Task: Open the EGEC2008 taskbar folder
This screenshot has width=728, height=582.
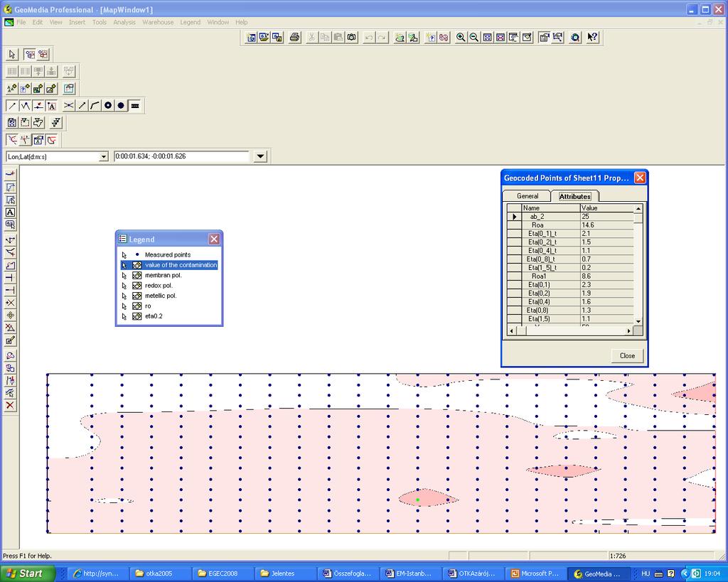Action: coord(222,573)
